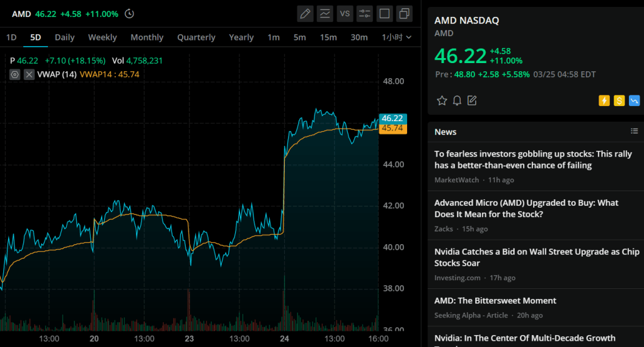The image size is (644, 347).
Task: Open chart settings sliders icon
Action: [365, 13]
